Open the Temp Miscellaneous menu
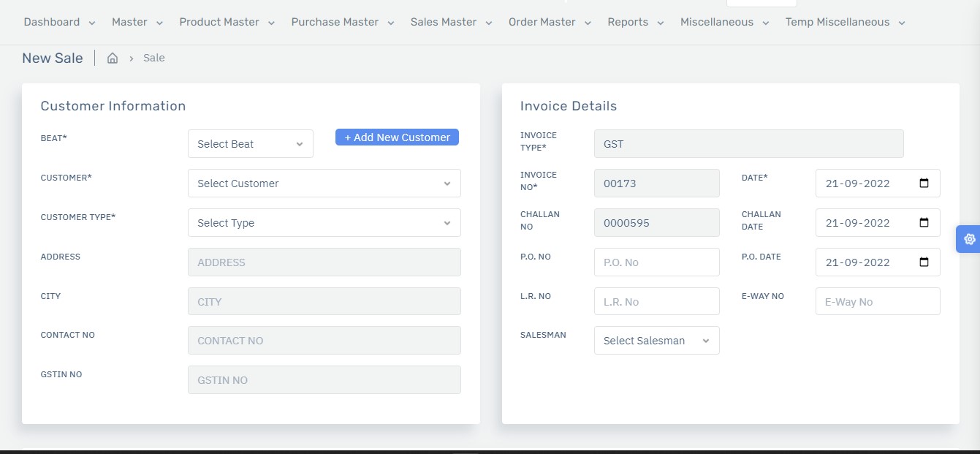 point(845,22)
